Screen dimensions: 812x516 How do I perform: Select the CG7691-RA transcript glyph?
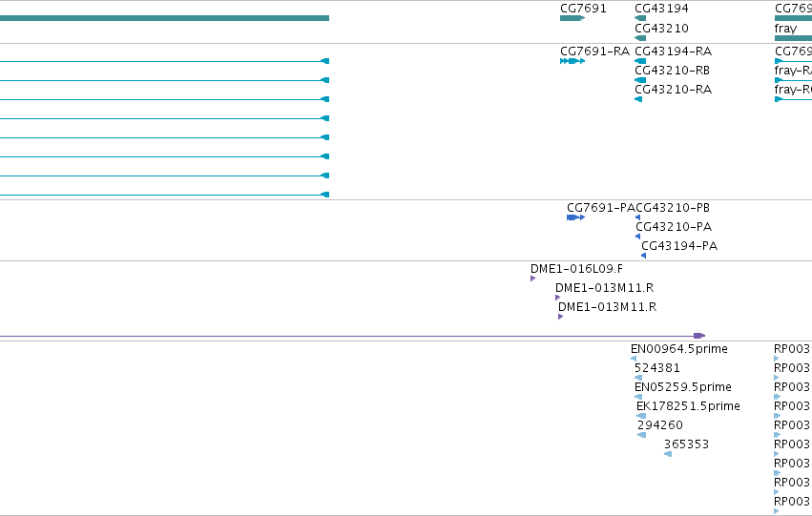573,61
